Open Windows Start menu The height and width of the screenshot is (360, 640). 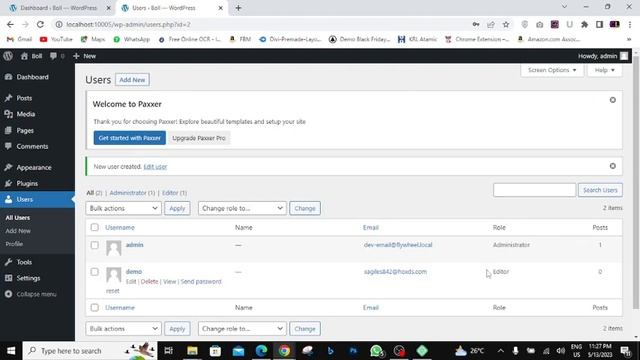coord(11,351)
